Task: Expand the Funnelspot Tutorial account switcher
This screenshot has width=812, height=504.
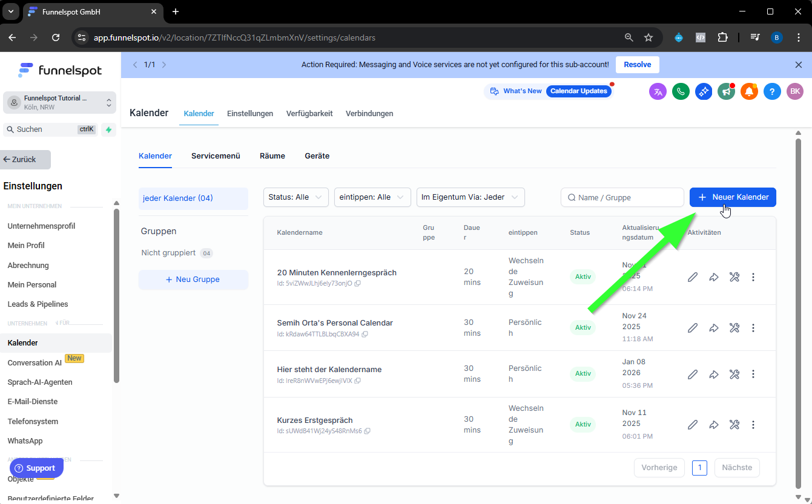Action: 59,102
